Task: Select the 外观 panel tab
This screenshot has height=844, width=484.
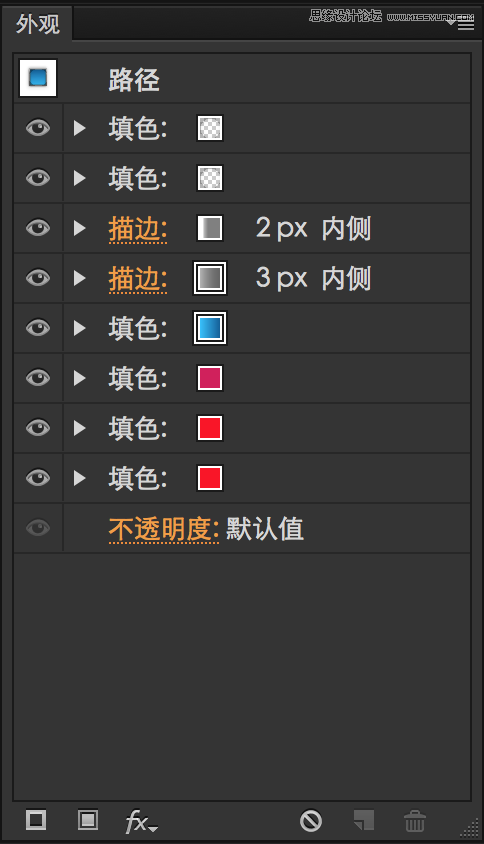Action: click(x=38, y=24)
